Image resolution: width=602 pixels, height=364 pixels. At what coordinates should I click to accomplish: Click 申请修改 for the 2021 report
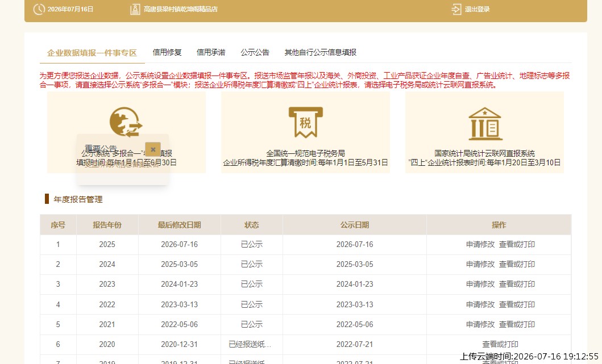[480, 324]
